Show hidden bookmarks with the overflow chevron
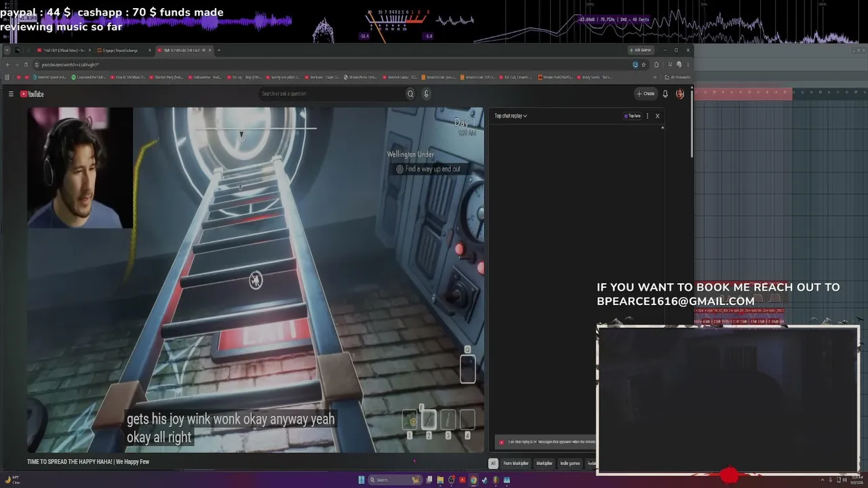This screenshot has width=868, height=488. (x=655, y=77)
